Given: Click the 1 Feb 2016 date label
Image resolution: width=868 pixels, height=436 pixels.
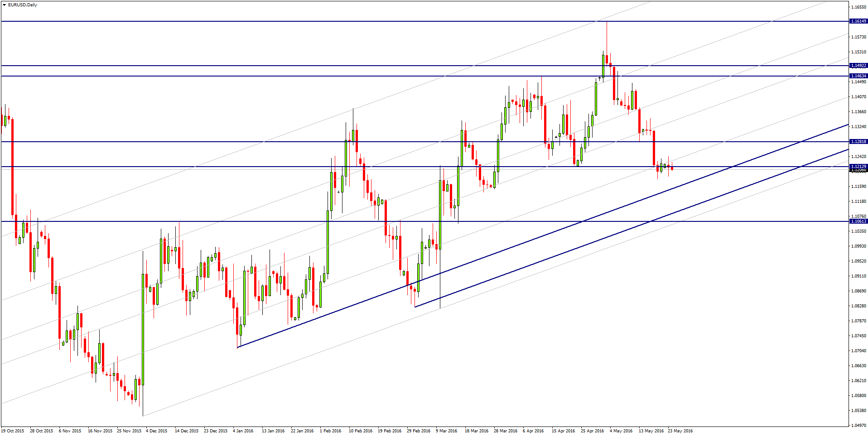Looking at the screenshot, I should click(x=331, y=431).
